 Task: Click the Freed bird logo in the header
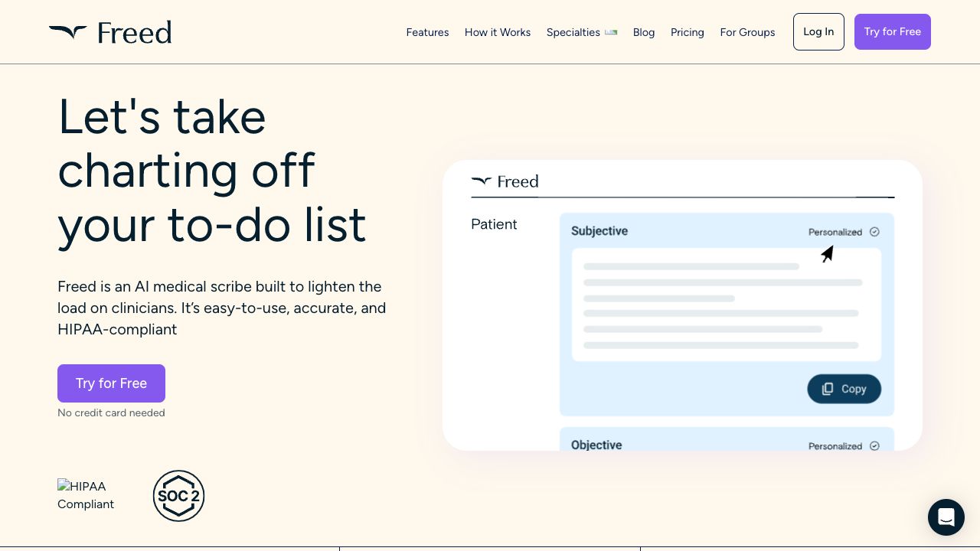(68, 32)
